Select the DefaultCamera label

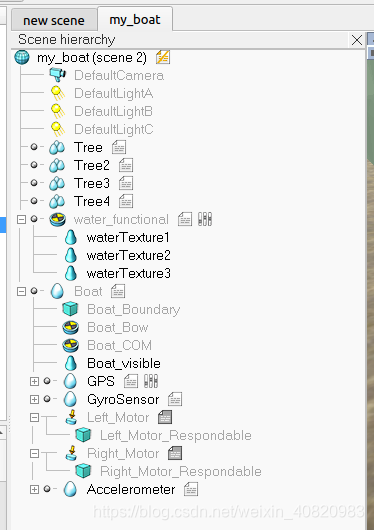tap(119, 75)
